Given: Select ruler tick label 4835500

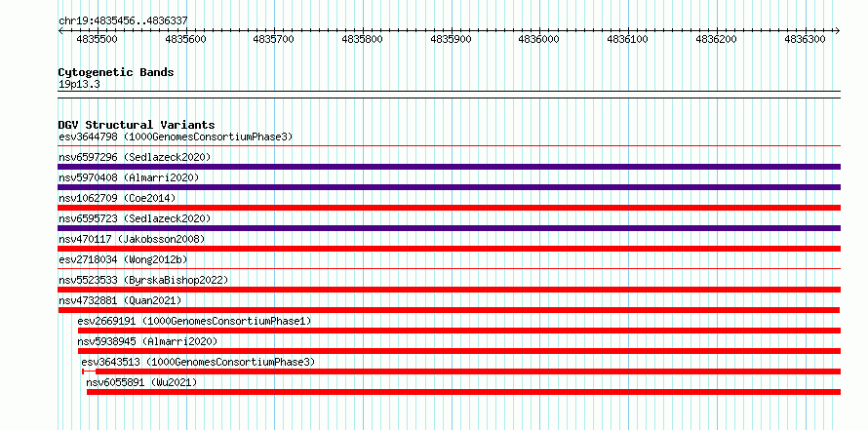Looking at the screenshot, I should click(x=97, y=39).
